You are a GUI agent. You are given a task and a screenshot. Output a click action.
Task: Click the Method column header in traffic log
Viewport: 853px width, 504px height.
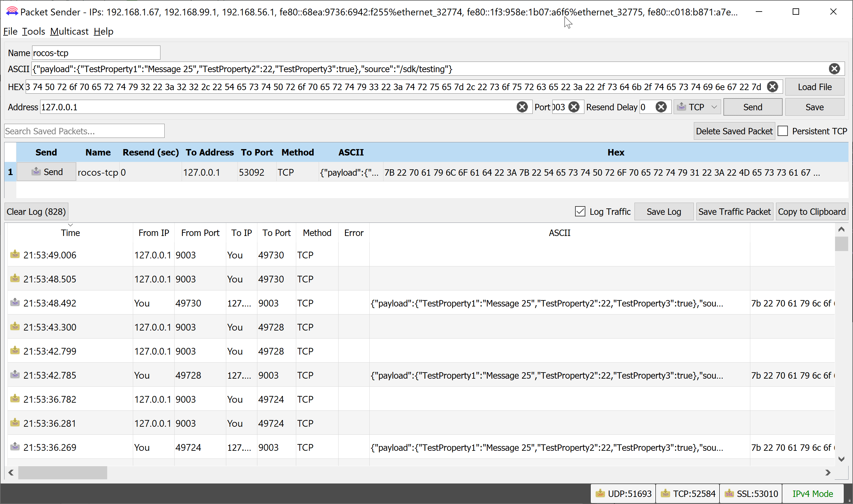317,233
